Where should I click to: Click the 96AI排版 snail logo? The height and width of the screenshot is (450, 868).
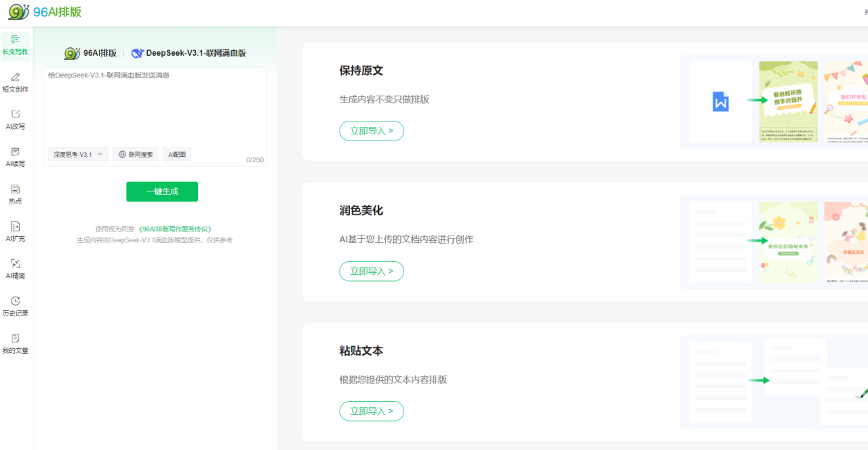19,12
